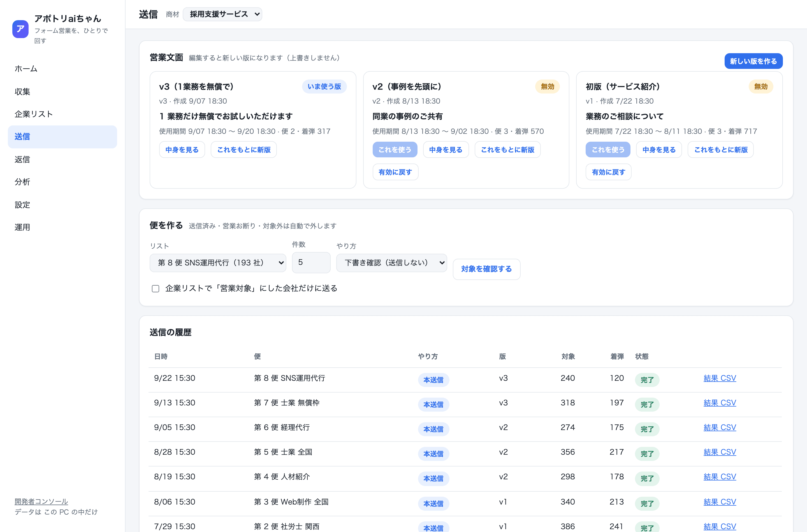Click the 着弾 column header
The image size is (807, 532).
coord(617,356)
